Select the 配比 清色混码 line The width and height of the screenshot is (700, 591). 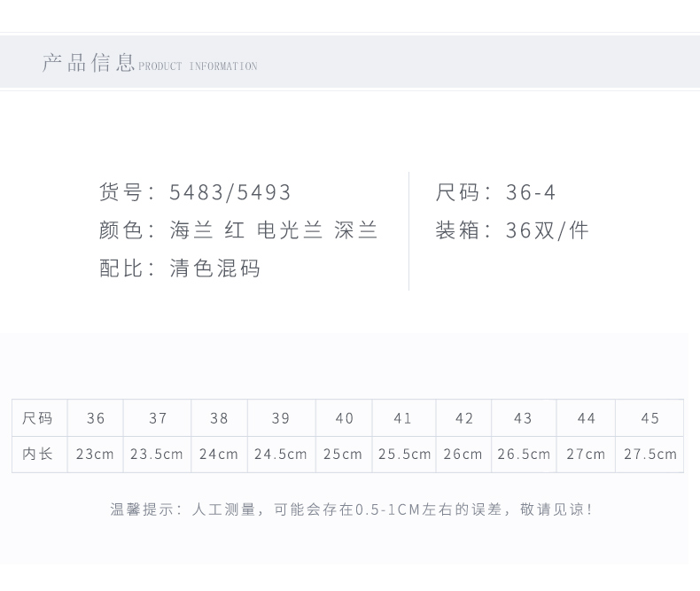pos(180,268)
